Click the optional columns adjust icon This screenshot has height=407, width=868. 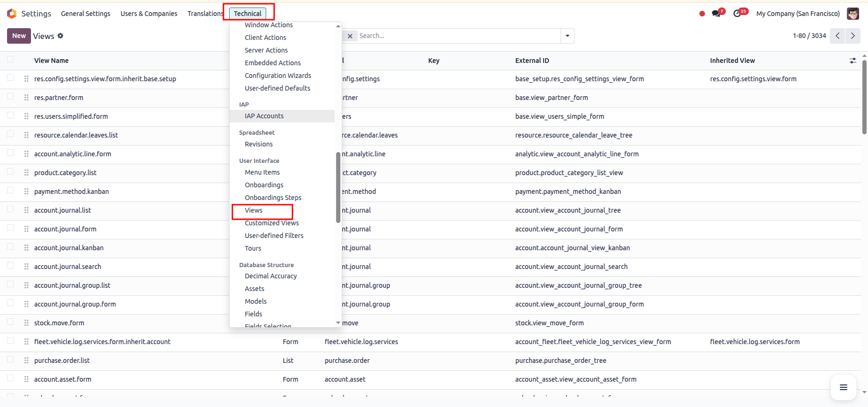click(853, 61)
